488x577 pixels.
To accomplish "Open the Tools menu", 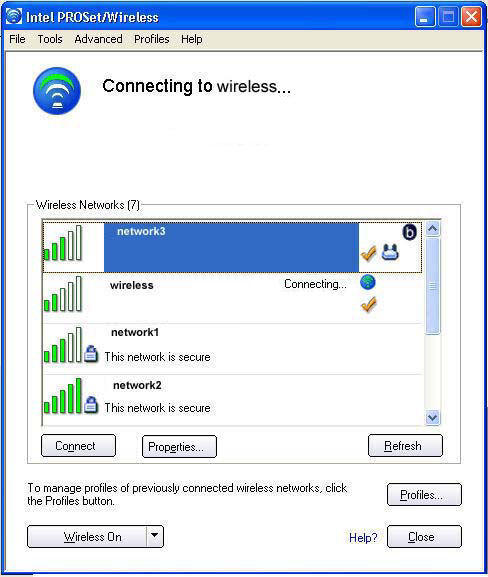I will click(50, 39).
